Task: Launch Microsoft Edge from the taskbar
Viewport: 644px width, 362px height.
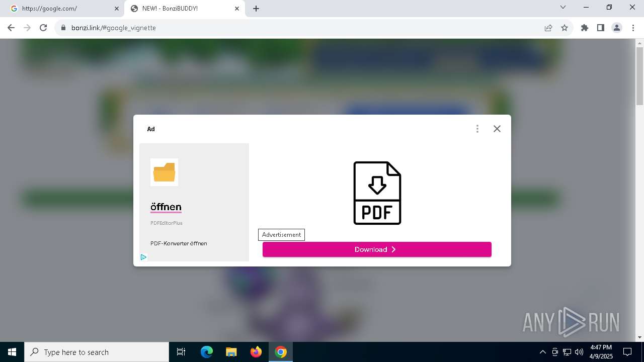Action: (x=207, y=352)
